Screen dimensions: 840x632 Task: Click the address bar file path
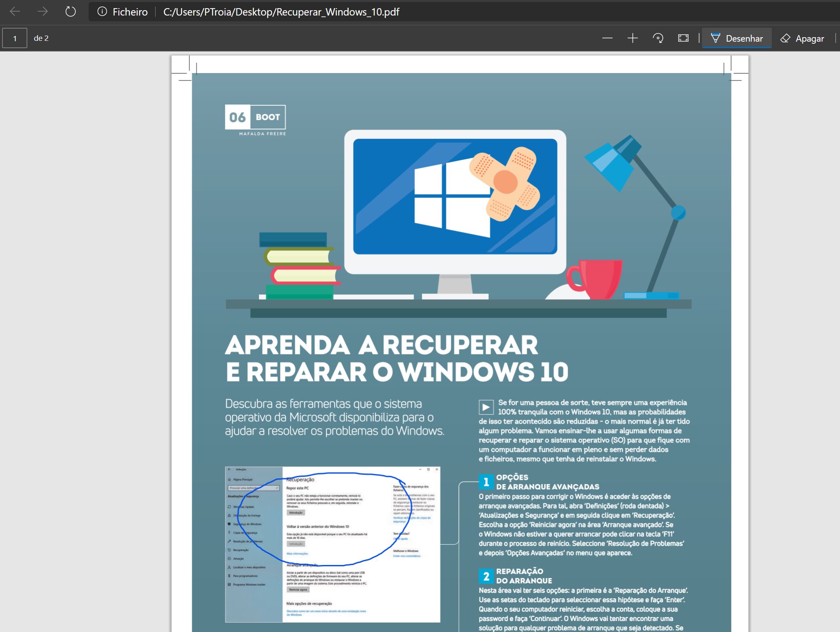[x=281, y=12]
